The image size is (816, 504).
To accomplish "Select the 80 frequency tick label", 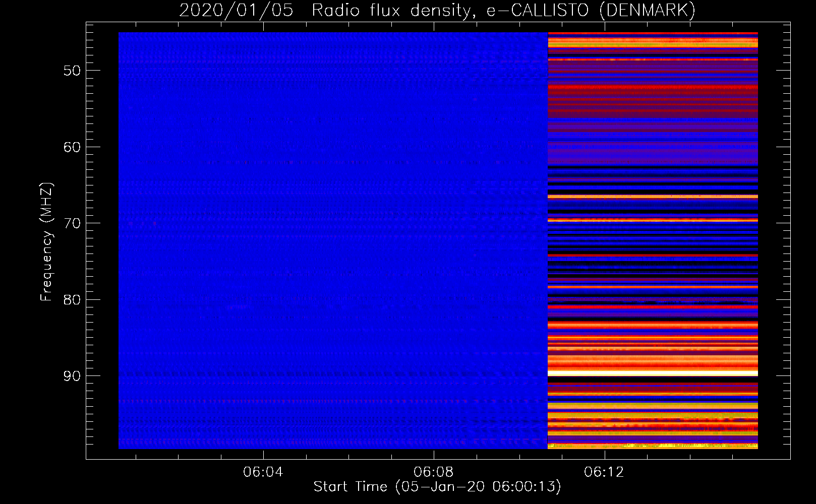I will click(x=72, y=300).
